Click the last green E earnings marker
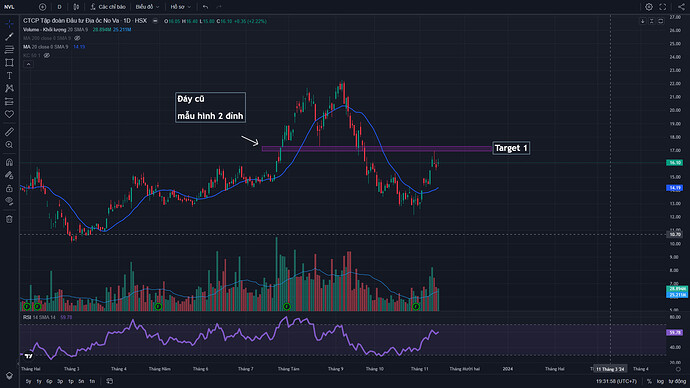 coord(416,307)
